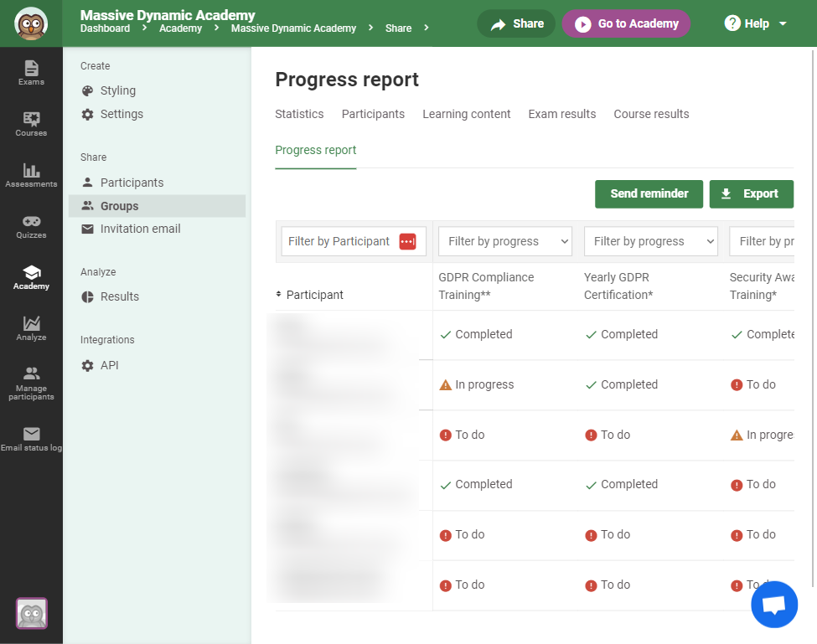
Task: Open the Email status log
Action: click(31, 438)
